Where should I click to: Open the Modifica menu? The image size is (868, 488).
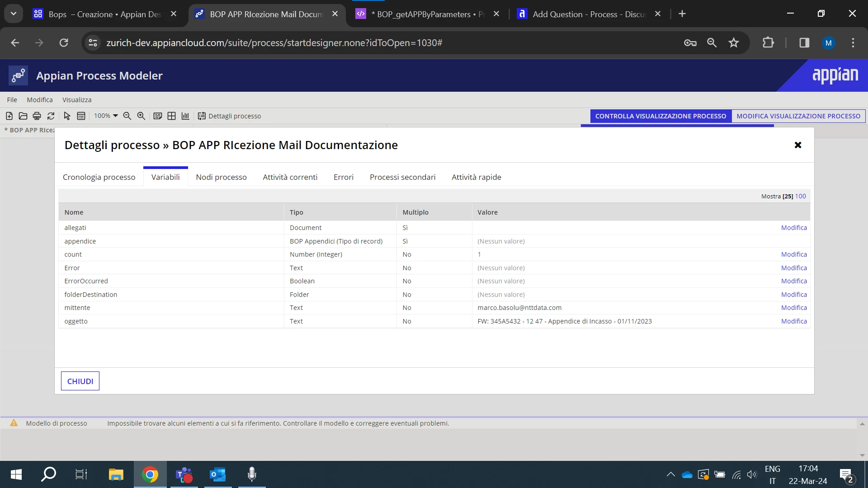[40, 100]
